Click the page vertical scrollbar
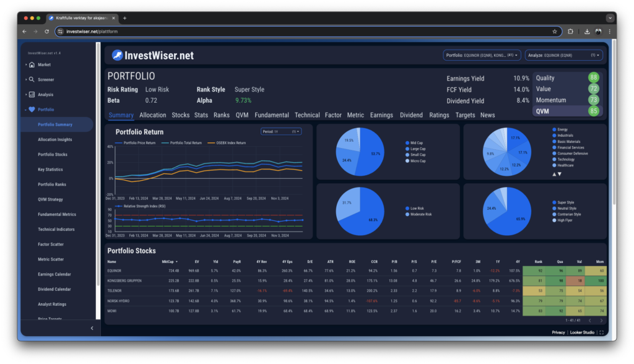Viewport: 634px width, 364px height. [x=614, y=121]
